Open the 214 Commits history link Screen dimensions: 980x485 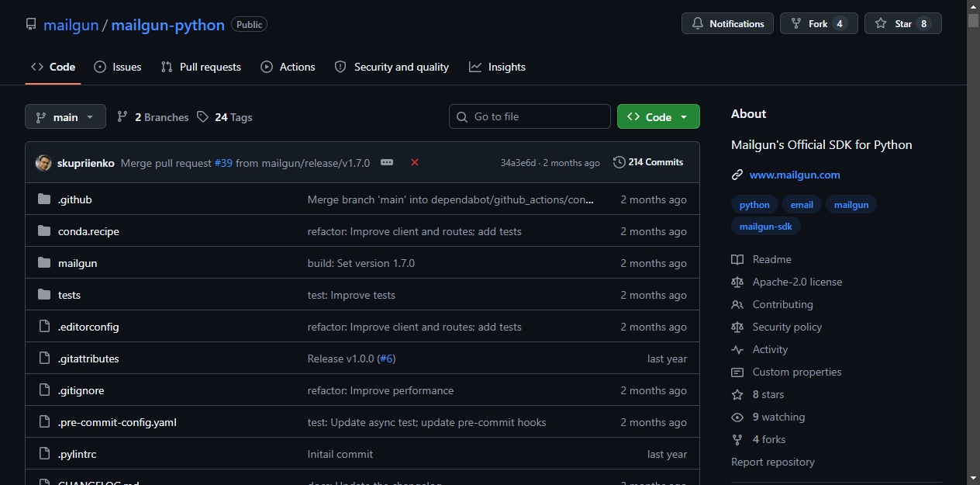point(648,162)
